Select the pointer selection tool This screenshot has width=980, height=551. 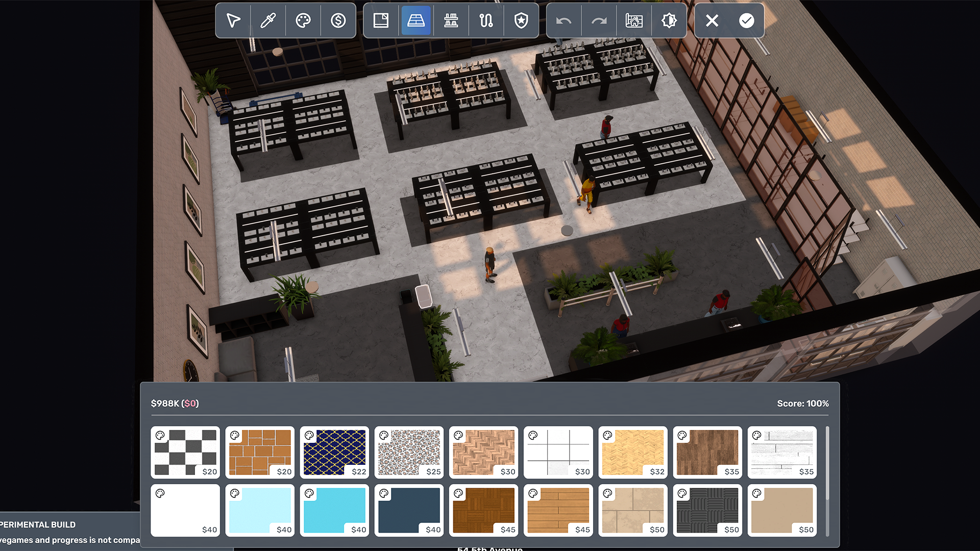[233, 20]
